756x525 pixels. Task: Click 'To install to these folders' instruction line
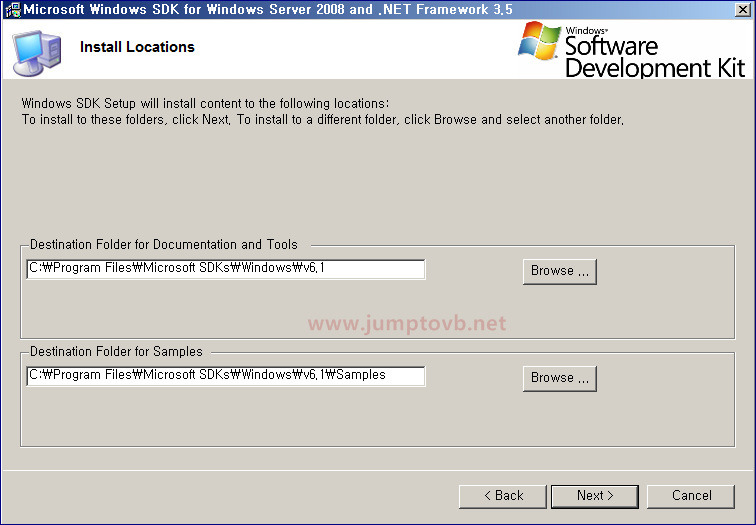[x=323, y=120]
